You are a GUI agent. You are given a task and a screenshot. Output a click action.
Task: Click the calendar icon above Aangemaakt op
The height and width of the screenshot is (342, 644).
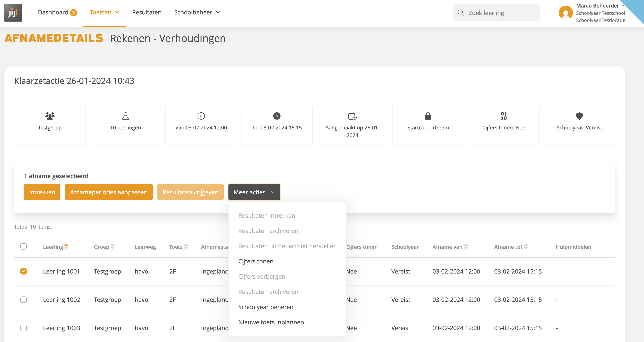click(352, 116)
